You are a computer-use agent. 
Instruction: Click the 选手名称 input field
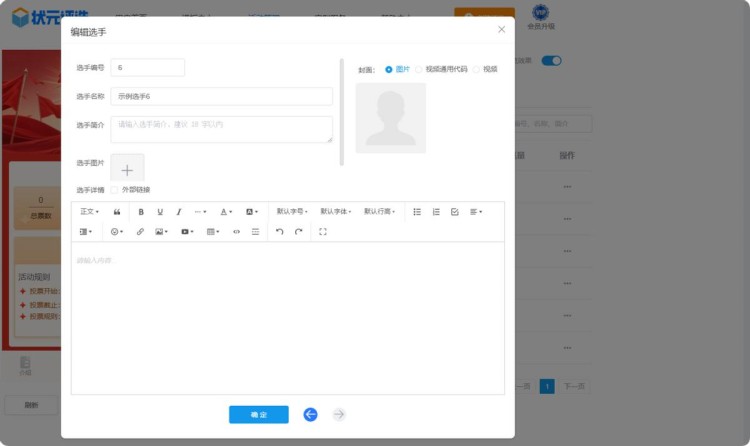[221, 96]
